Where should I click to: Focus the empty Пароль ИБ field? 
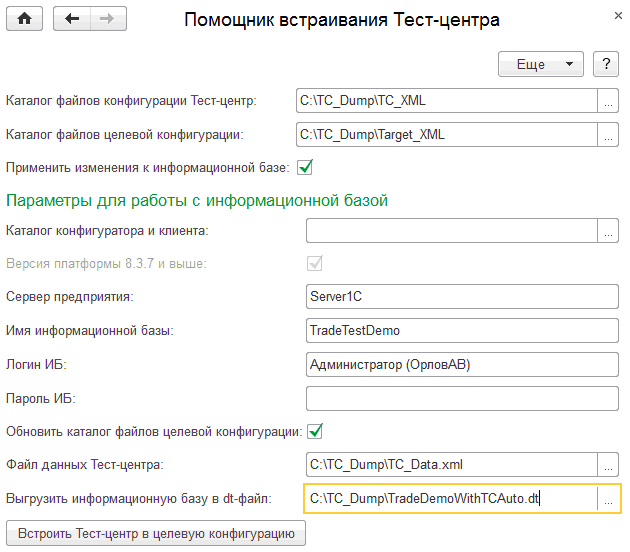tap(462, 398)
